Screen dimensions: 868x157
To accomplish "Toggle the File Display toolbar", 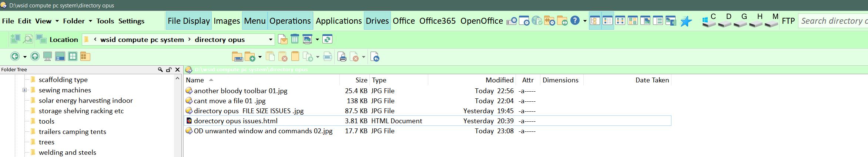I will pyautogui.click(x=189, y=21).
